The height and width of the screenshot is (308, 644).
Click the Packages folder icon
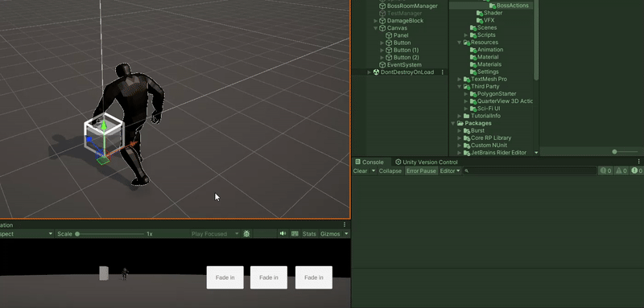(460, 123)
